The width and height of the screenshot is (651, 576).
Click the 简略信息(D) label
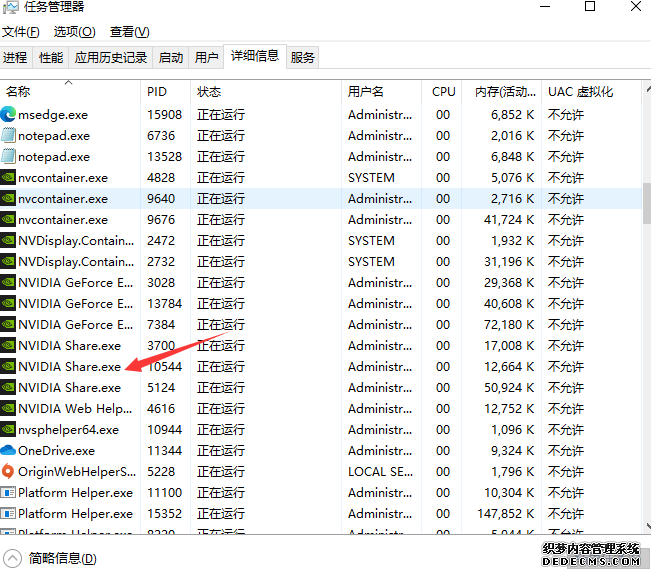(x=63, y=558)
